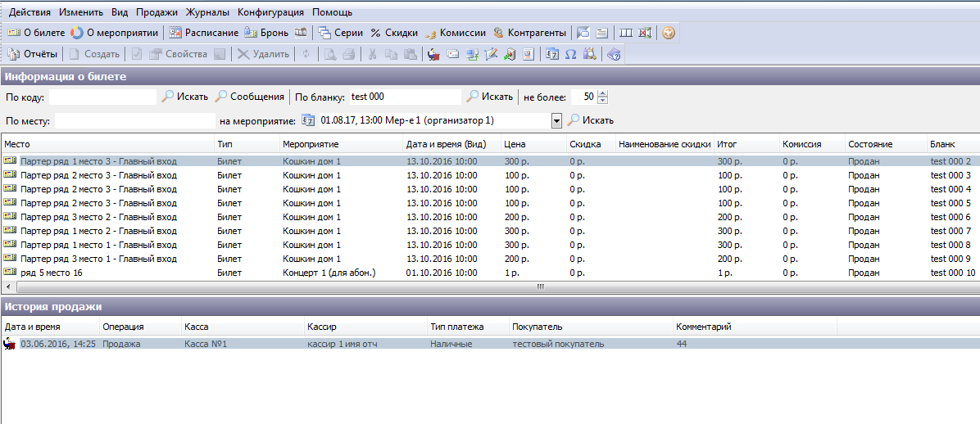Click the По месту input field
This screenshot has width=980, height=424.
(x=134, y=121)
